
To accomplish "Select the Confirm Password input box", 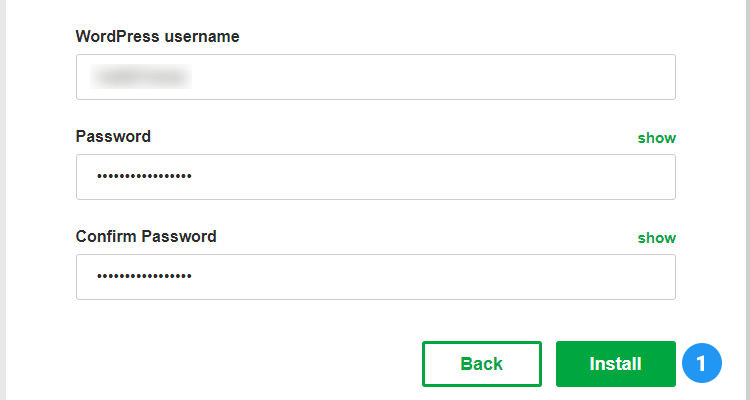I will pos(375,277).
